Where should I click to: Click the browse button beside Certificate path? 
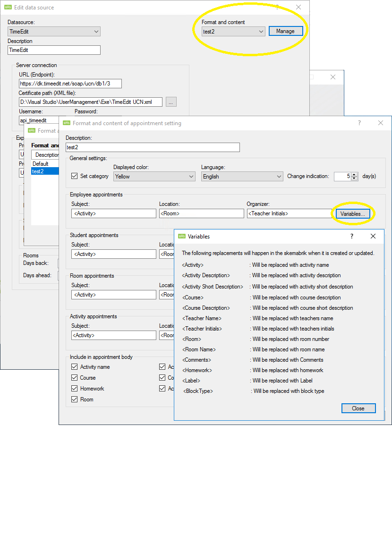click(x=171, y=102)
